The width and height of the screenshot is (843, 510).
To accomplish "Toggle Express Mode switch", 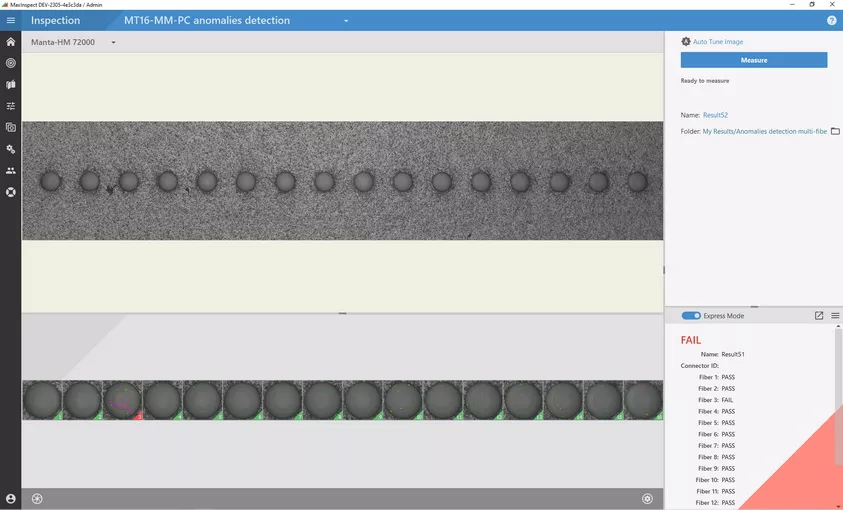I will (691, 316).
